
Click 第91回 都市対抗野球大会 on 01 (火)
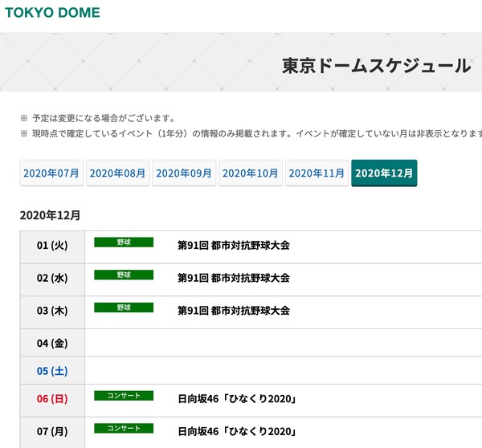[x=234, y=245]
